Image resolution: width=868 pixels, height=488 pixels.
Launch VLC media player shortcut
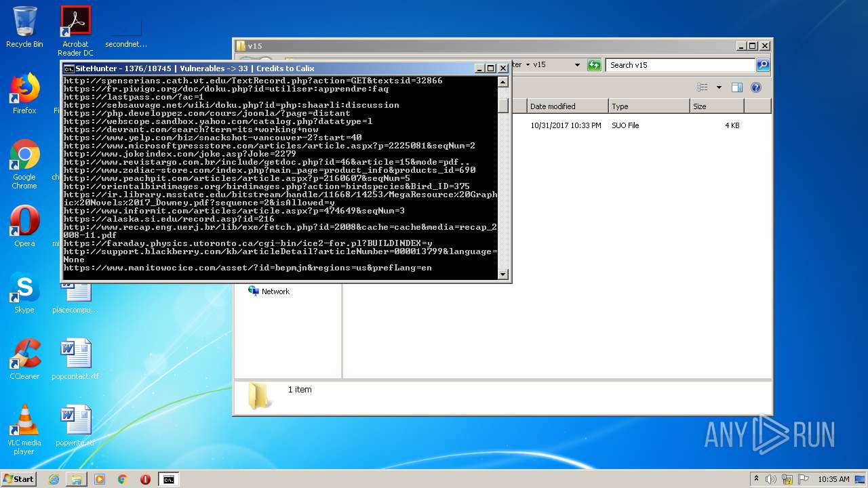coord(24,430)
